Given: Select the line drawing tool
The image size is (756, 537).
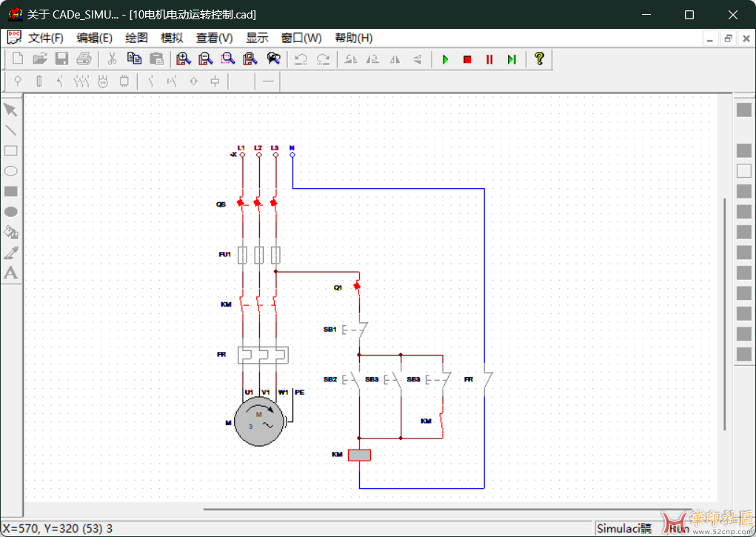Looking at the screenshot, I should click(10, 130).
